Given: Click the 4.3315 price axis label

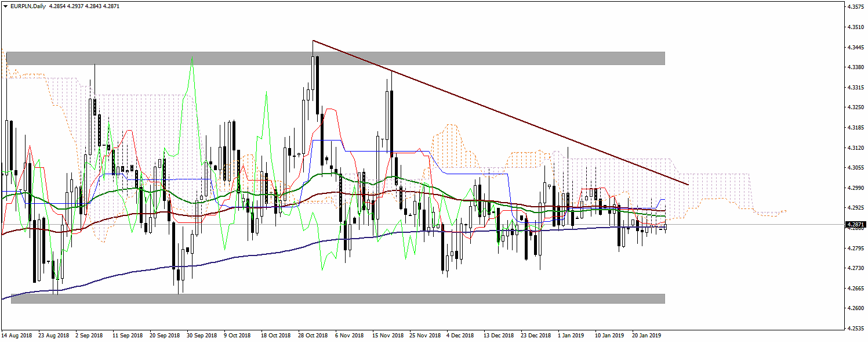Looking at the screenshot, I should click(855, 87).
